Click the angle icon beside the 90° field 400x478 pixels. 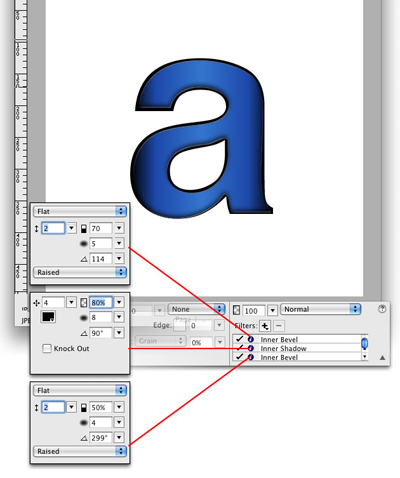(x=84, y=333)
